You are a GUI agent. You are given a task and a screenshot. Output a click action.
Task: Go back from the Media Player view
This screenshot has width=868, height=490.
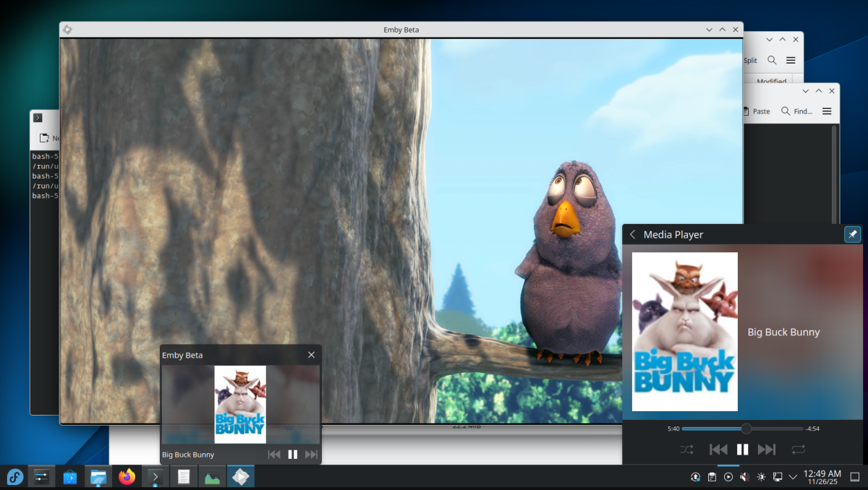(633, 234)
